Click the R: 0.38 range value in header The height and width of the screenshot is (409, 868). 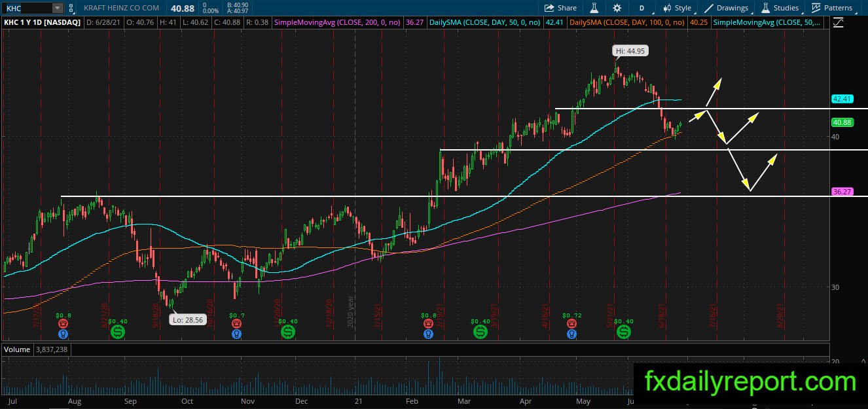(x=257, y=23)
